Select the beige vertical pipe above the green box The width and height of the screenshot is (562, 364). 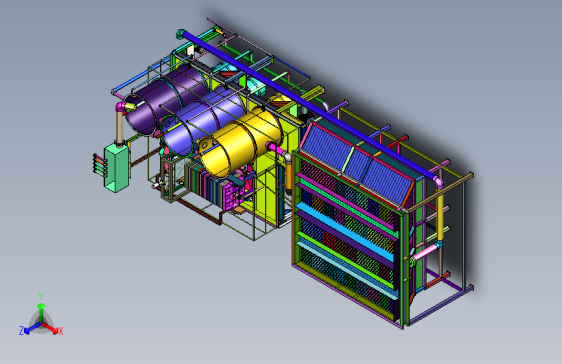pyautogui.click(x=120, y=125)
